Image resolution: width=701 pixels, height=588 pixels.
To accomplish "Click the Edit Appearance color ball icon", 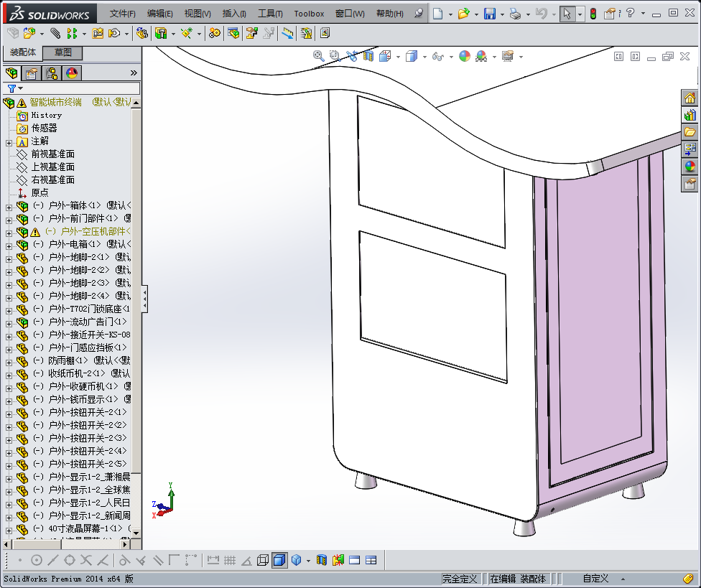I will pyautogui.click(x=465, y=56).
